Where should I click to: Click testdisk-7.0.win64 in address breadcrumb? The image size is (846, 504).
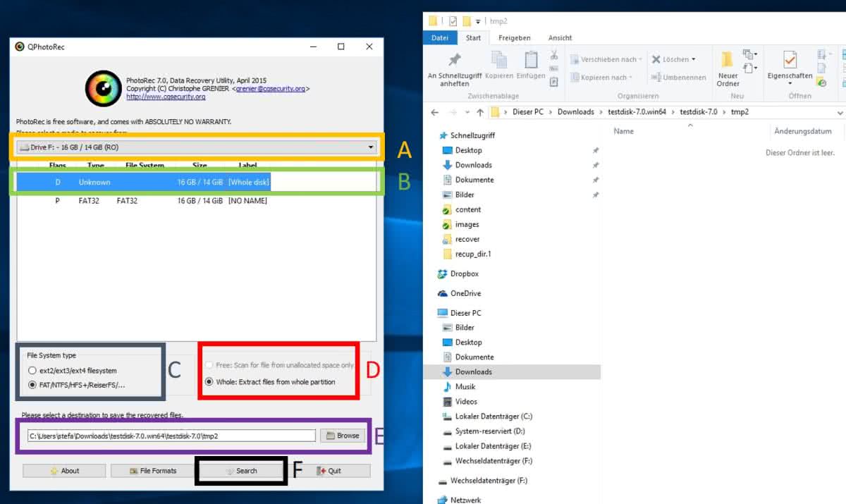click(636, 112)
